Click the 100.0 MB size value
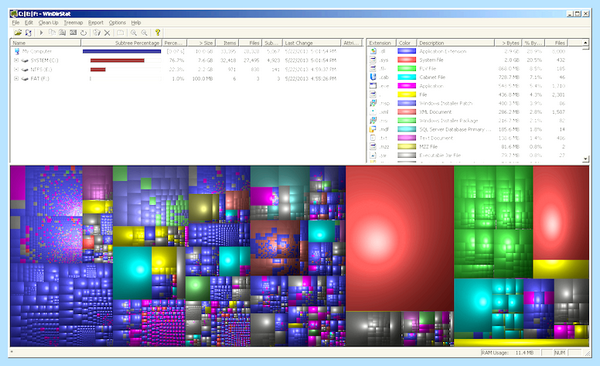The image size is (600, 366). [x=202, y=79]
